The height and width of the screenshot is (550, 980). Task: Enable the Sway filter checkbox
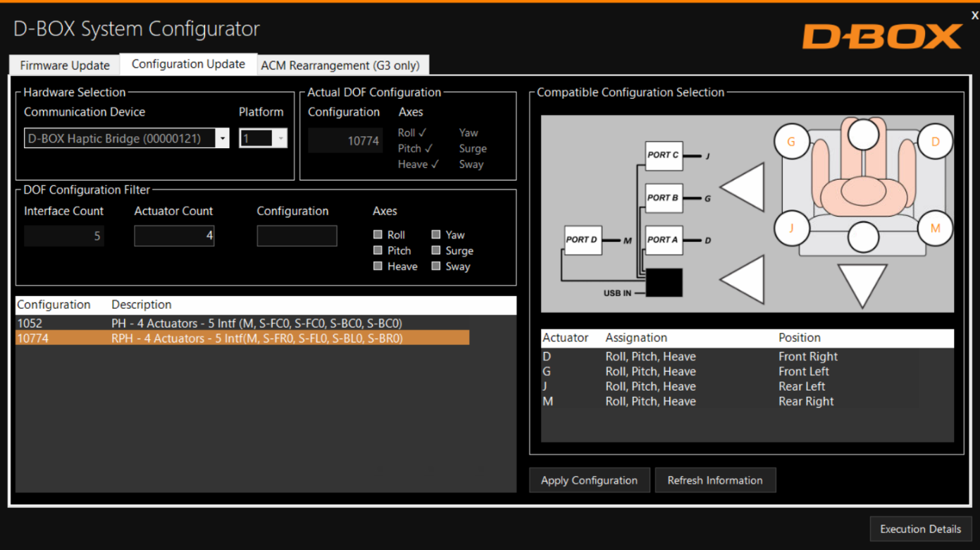pyautogui.click(x=438, y=266)
